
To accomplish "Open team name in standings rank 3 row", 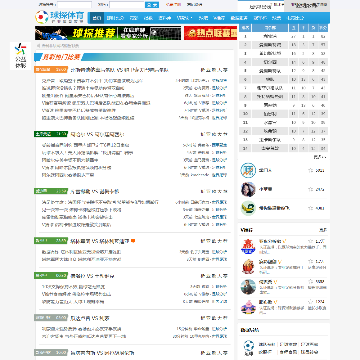I will click(270, 53).
